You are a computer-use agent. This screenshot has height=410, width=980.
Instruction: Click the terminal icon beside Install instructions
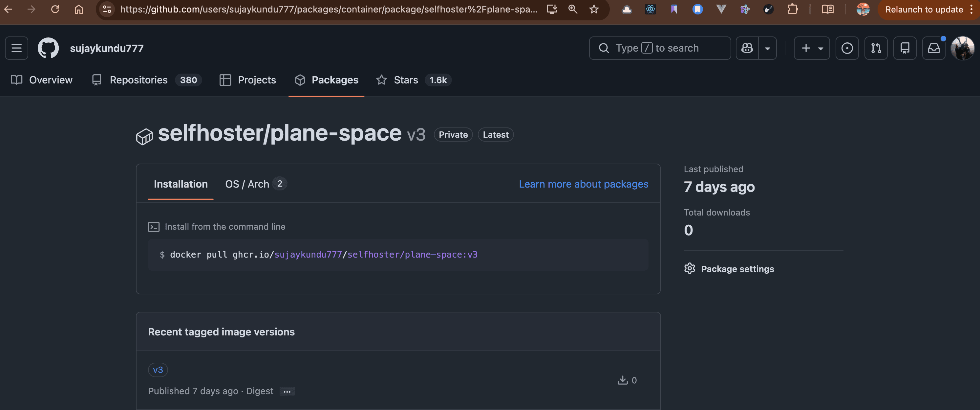click(x=154, y=227)
